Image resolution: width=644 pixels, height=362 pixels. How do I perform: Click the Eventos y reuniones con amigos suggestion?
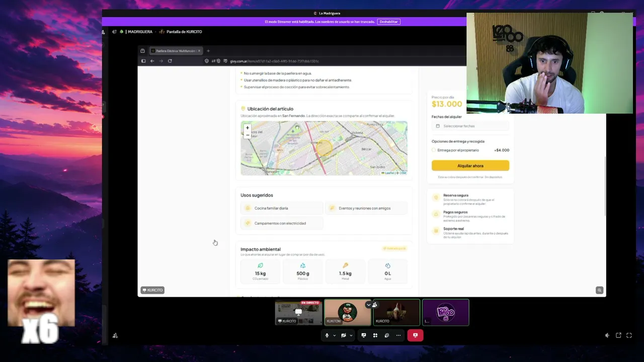click(x=366, y=208)
